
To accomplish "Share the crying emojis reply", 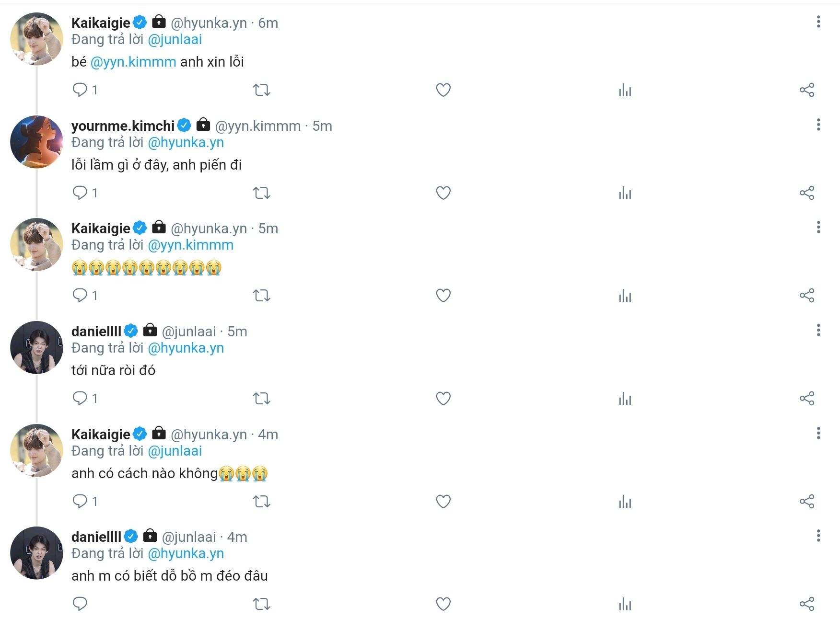I will tap(807, 296).
